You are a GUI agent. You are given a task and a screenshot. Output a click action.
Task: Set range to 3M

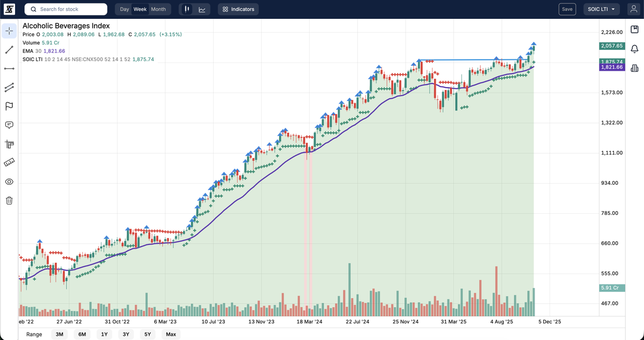(60, 334)
